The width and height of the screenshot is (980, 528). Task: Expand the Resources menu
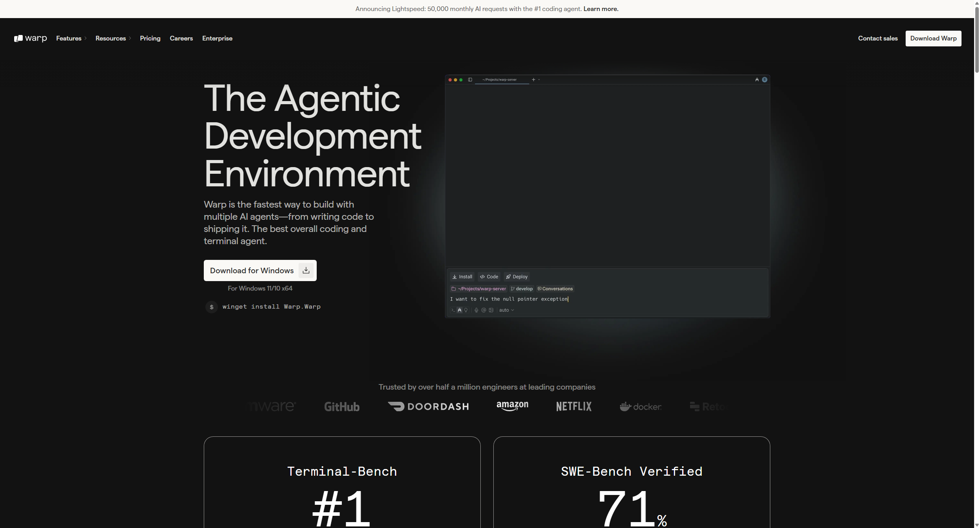[x=113, y=38]
